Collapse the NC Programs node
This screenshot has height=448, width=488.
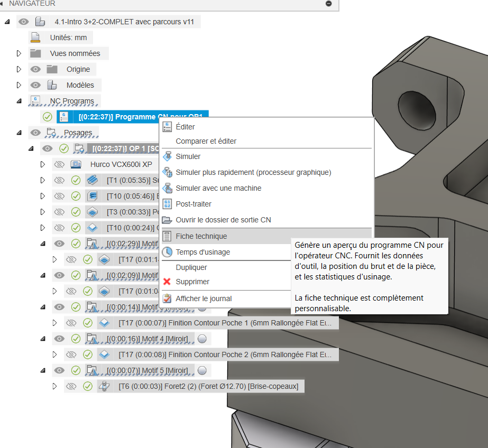pyautogui.click(x=19, y=101)
